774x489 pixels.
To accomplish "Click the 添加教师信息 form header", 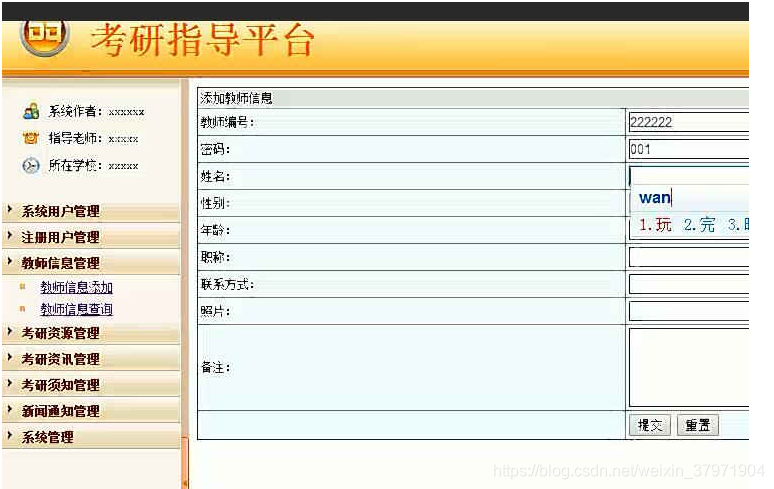I will pos(473,98).
